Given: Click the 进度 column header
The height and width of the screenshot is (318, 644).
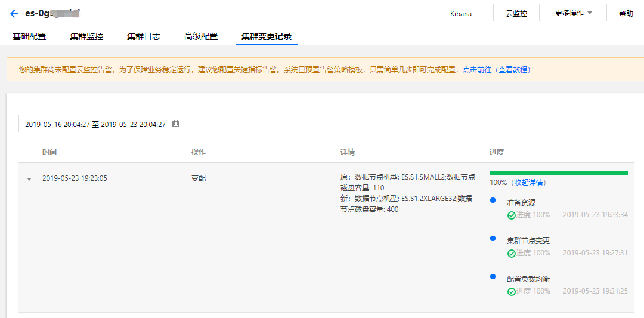Looking at the screenshot, I should pyautogui.click(x=497, y=152).
